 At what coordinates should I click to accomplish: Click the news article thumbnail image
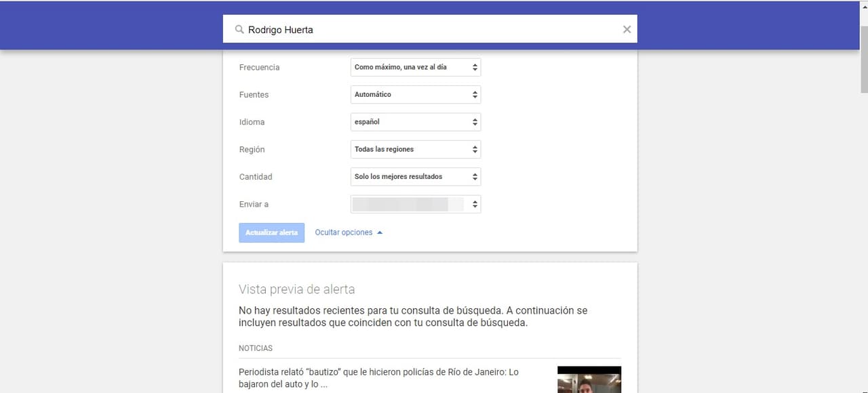click(589, 379)
